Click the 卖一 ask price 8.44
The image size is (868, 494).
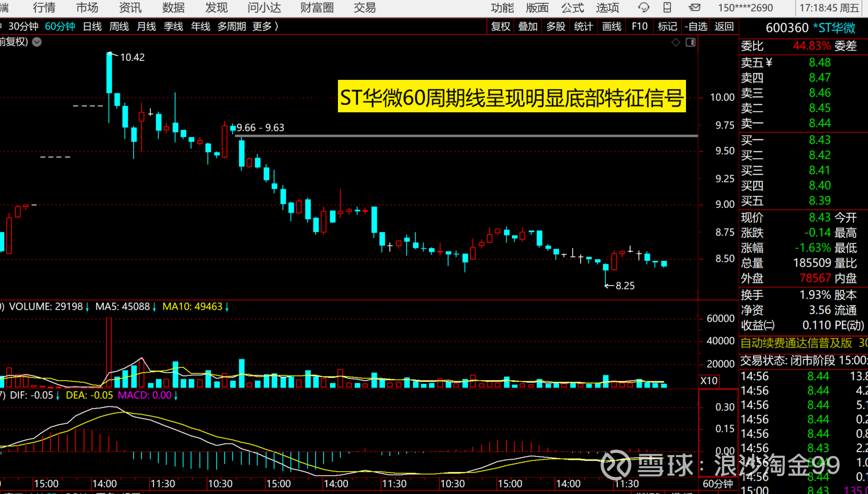820,123
